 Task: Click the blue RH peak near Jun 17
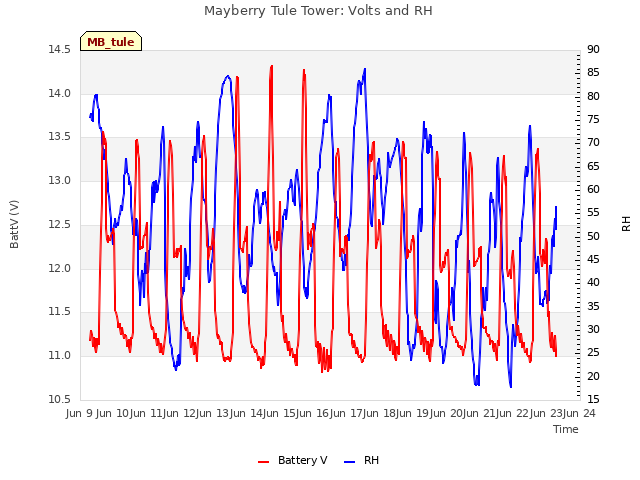tap(364, 69)
